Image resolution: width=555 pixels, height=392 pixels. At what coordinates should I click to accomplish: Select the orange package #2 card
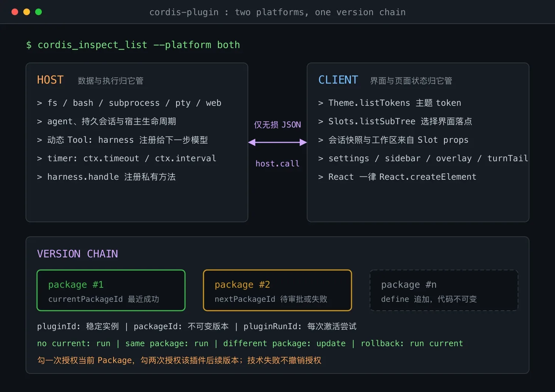pyautogui.click(x=277, y=290)
